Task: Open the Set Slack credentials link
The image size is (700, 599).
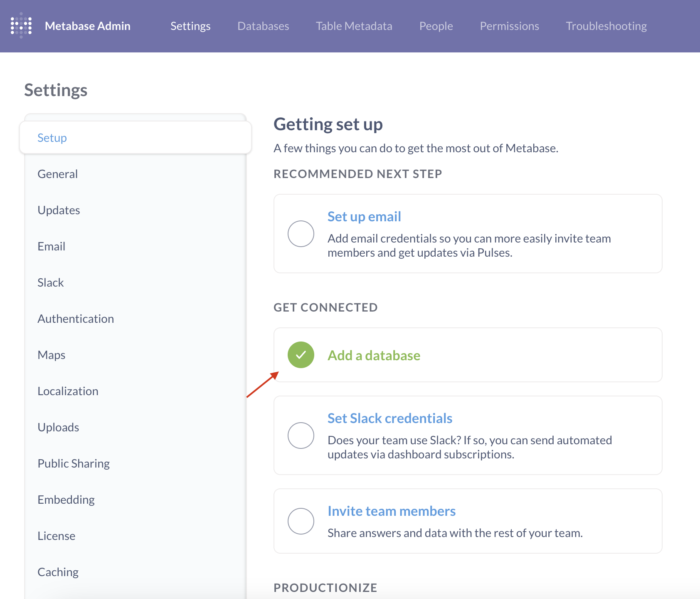Action: coord(390,418)
